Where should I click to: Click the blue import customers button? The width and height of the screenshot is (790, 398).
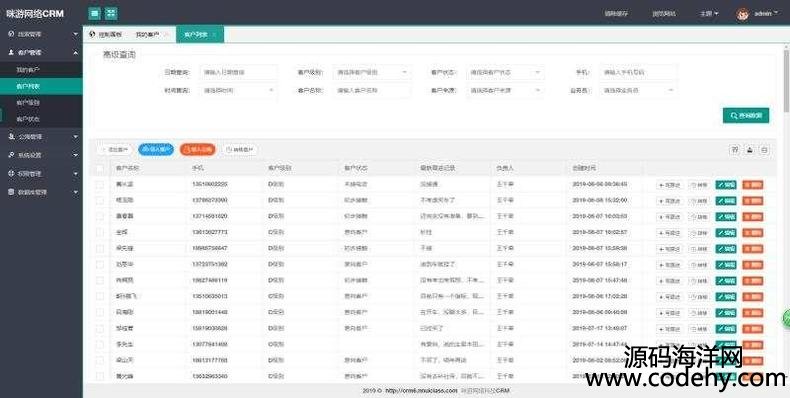[156, 150]
